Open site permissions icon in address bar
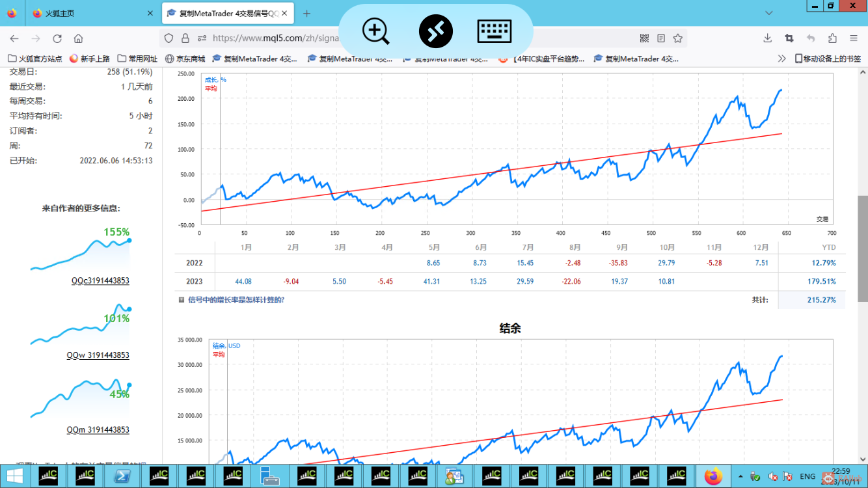This screenshot has width=868, height=488. click(x=202, y=38)
